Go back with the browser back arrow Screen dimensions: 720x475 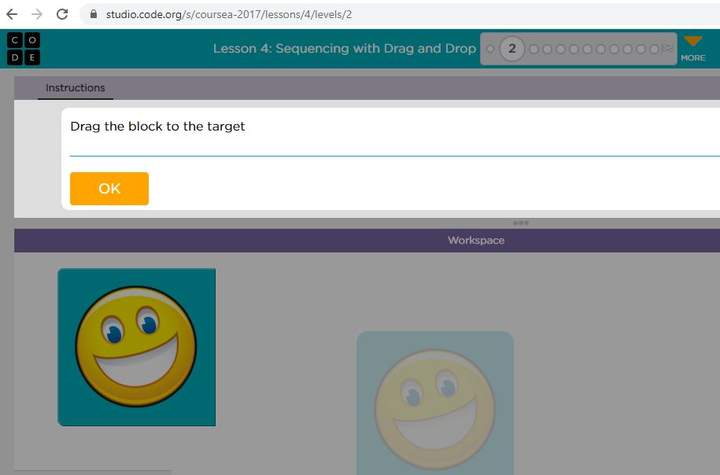tap(12, 14)
